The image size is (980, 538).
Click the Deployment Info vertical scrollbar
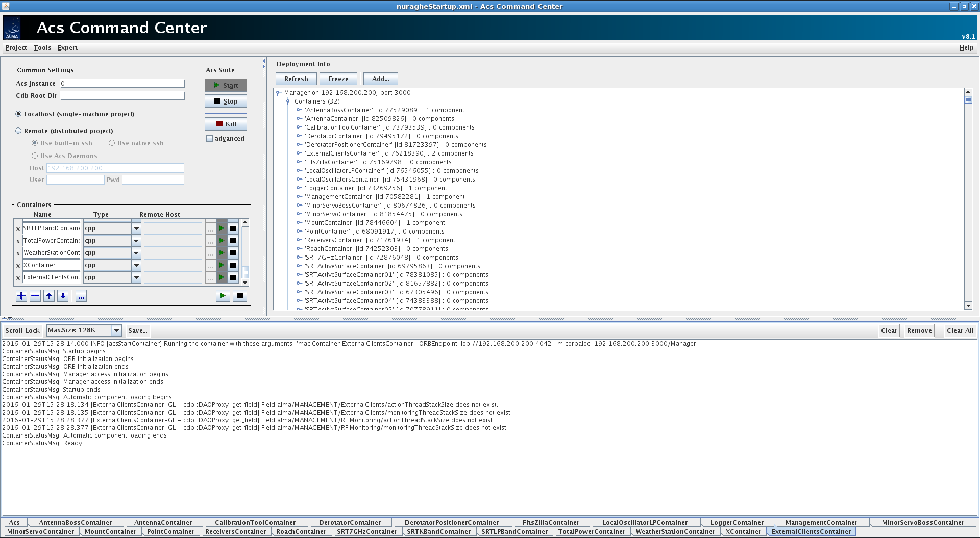[968, 199]
